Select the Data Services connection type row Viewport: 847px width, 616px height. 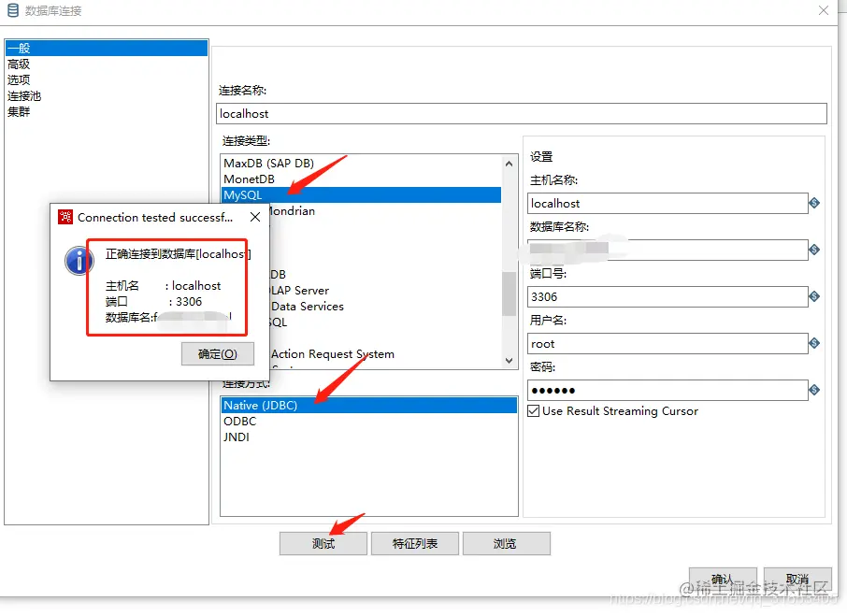point(385,307)
